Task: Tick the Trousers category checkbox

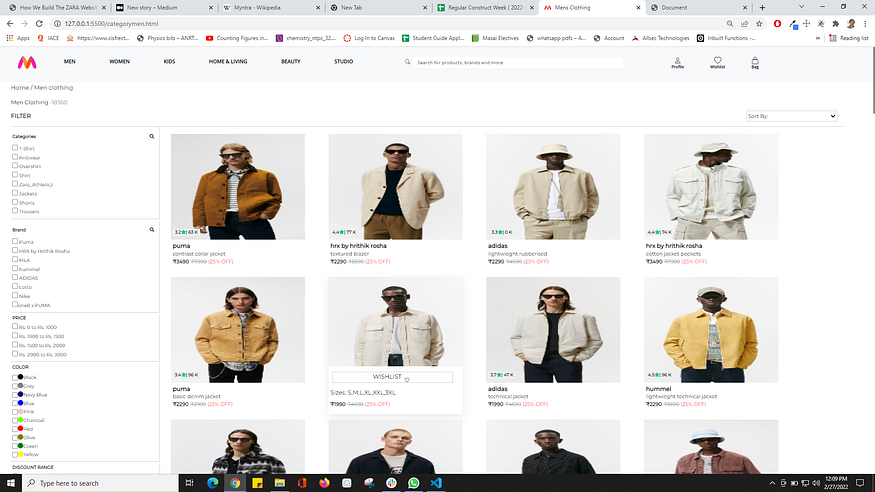Action: pos(15,211)
